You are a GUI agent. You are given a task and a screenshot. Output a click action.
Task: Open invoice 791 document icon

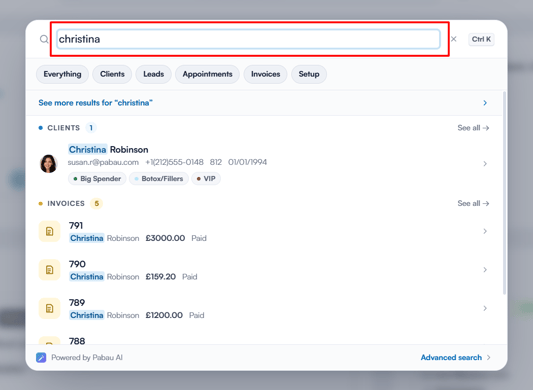[x=50, y=232]
